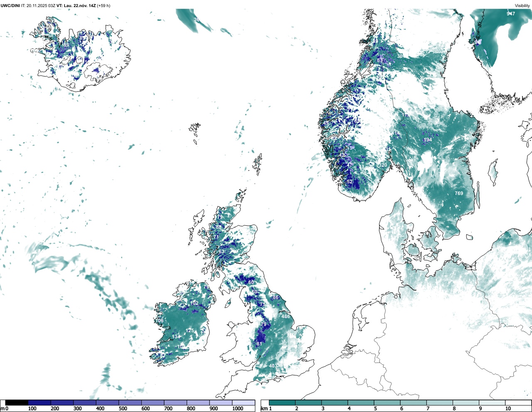Click the initialization time '20.11.2025 03Z'
The height and width of the screenshot is (412, 532).
(41, 5)
